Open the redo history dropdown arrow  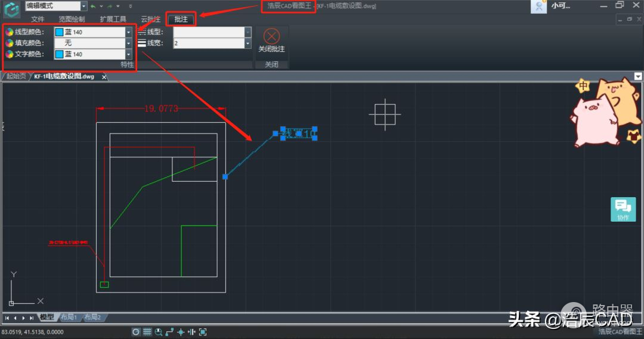tap(118, 6)
